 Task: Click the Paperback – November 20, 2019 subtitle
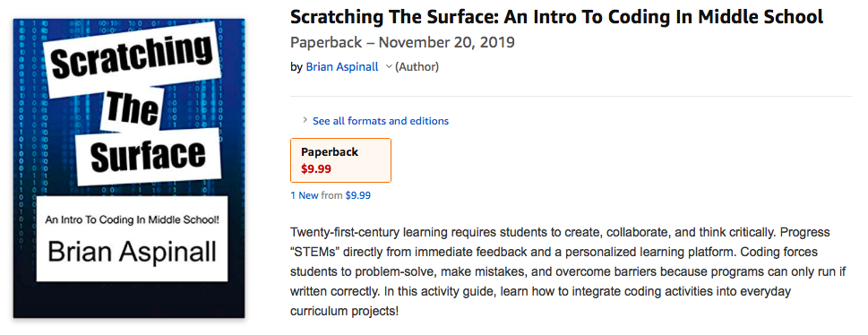coord(402,43)
